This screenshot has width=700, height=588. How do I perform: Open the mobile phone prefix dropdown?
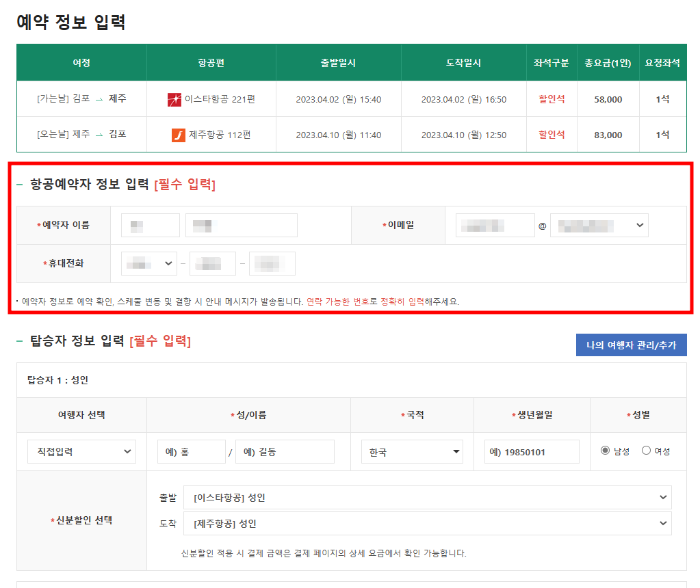point(148,264)
